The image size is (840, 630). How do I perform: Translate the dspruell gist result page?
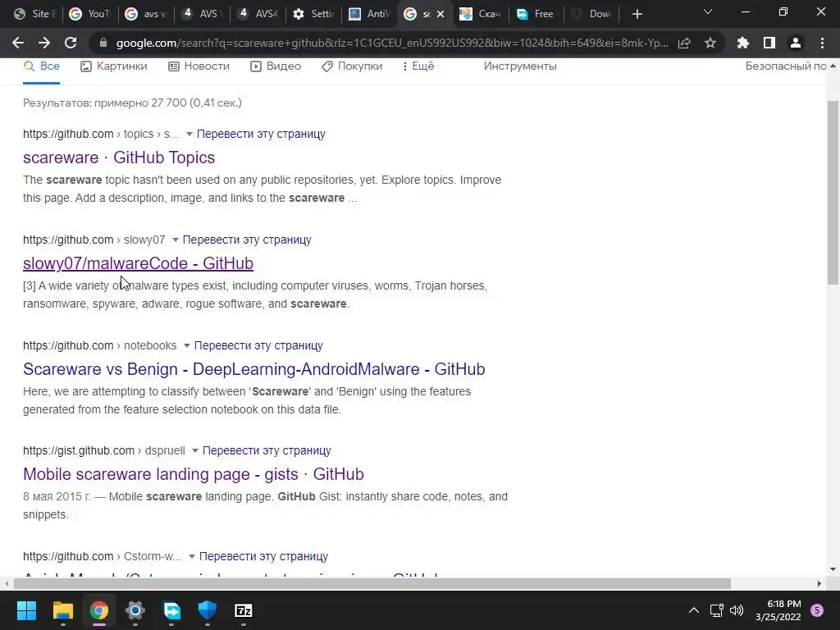click(x=267, y=451)
